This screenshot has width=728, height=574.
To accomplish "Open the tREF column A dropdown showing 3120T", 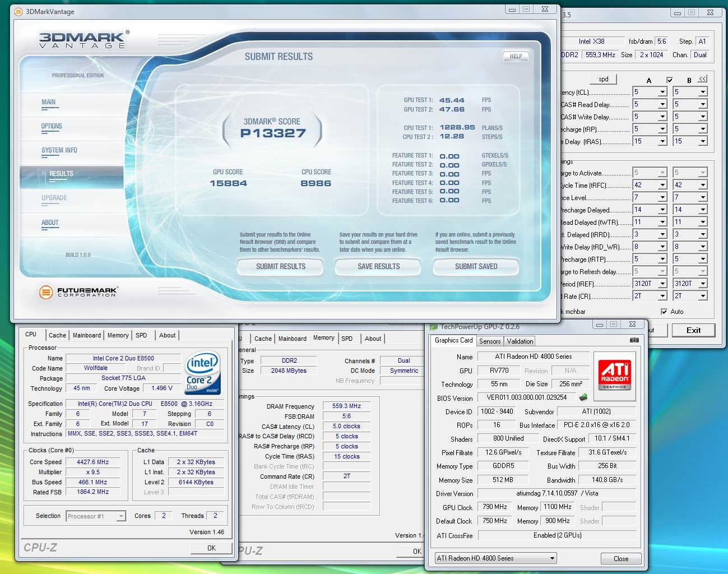I will pyautogui.click(x=662, y=284).
